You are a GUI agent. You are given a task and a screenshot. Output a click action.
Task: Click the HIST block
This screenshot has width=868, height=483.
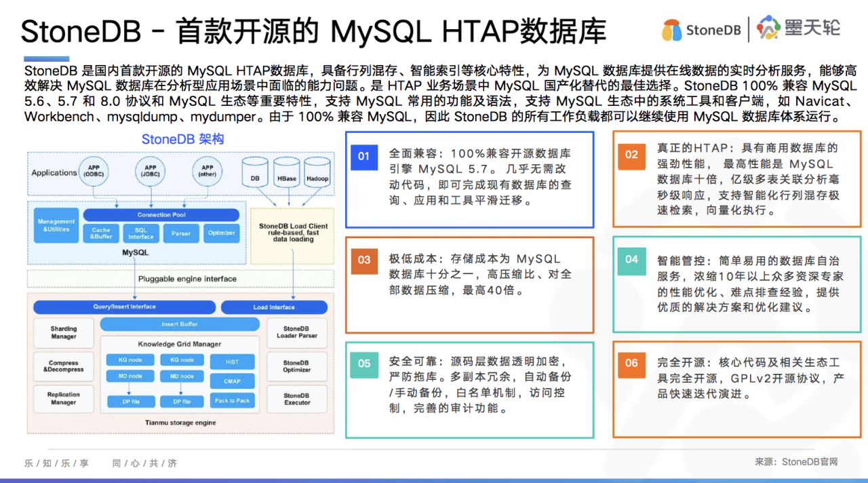click(x=233, y=362)
